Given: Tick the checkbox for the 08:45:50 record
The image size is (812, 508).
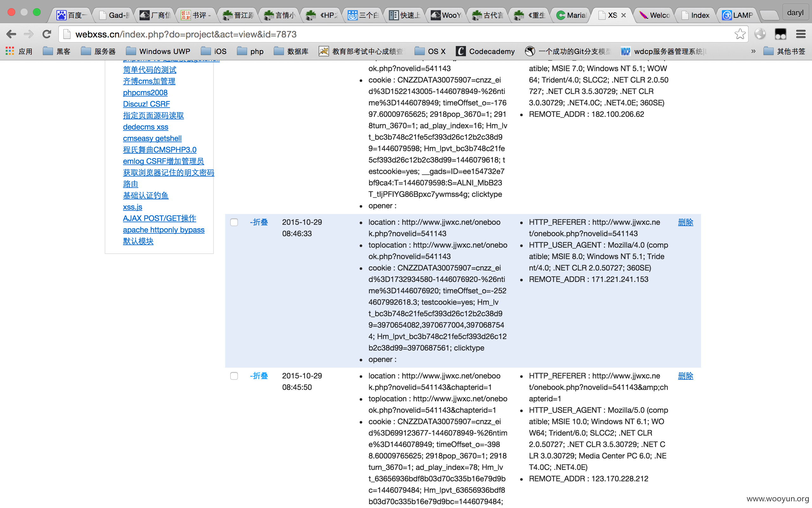Looking at the screenshot, I should [234, 376].
